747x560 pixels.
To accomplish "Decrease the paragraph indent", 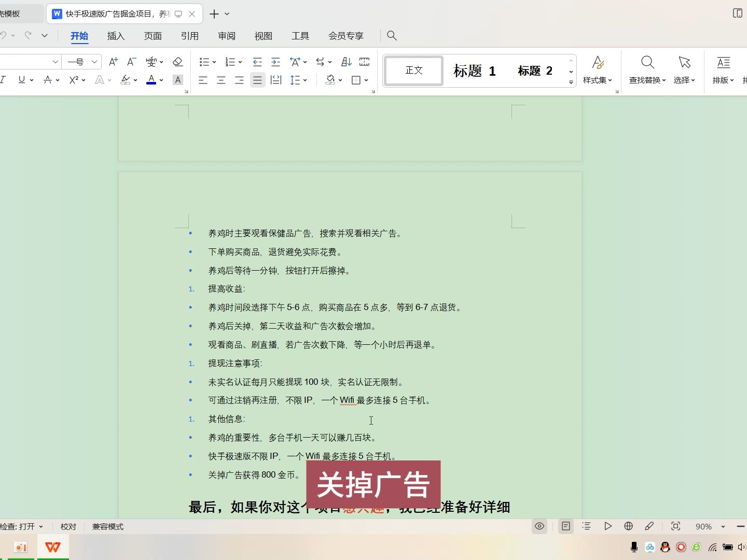I will 257,62.
